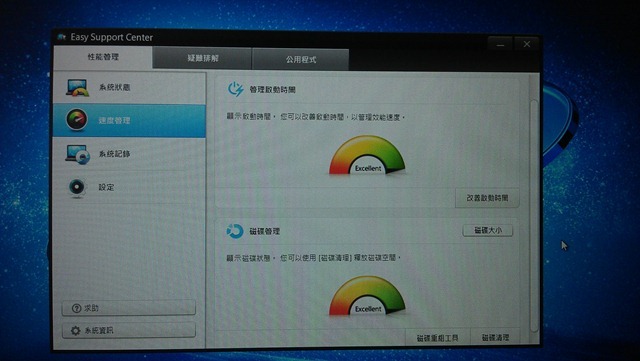Screen dimensions: 640x361
Task: Click the 磁碟管理 disk icon
Action: pos(235,231)
